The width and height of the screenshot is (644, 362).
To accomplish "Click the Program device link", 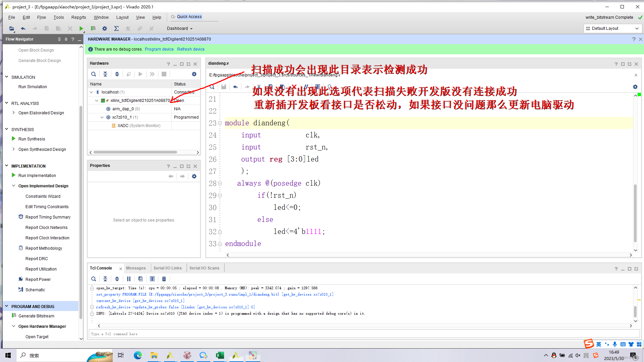I will coord(159,49).
